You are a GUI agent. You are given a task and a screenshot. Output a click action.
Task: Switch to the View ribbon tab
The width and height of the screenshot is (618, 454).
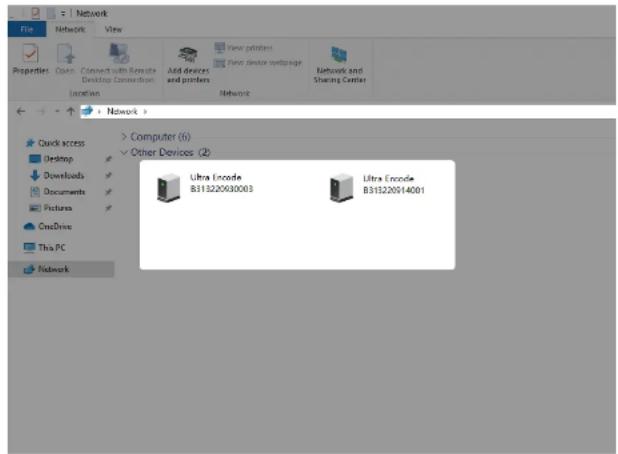(113, 29)
